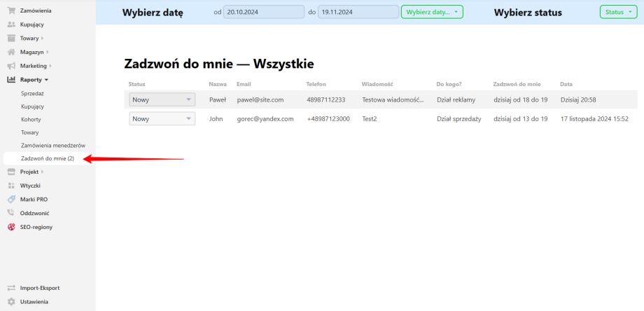Open status dropdown in John's row
This screenshot has width=644, height=311.
pyautogui.click(x=162, y=119)
